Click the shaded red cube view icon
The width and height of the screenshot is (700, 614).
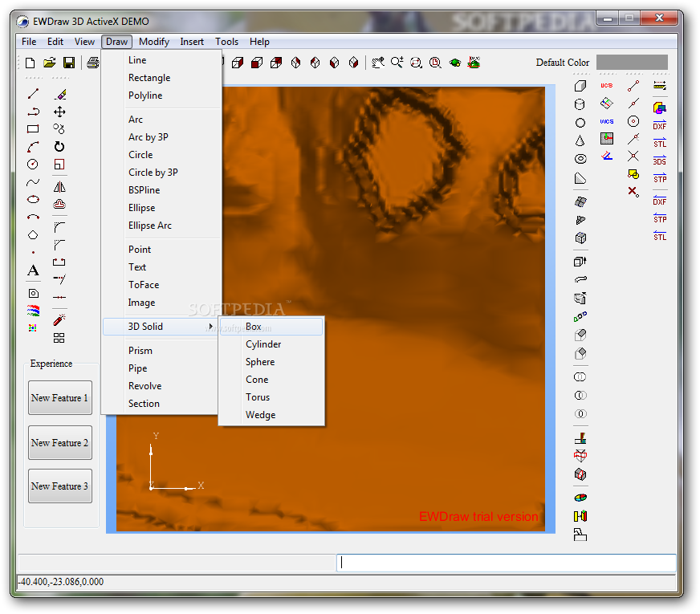coord(257,63)
